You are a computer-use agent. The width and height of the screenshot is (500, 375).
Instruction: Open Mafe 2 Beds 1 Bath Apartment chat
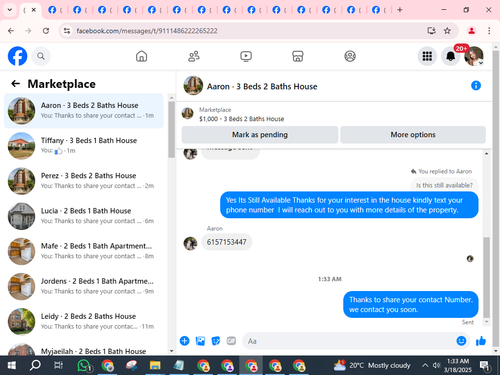[84, 251]
